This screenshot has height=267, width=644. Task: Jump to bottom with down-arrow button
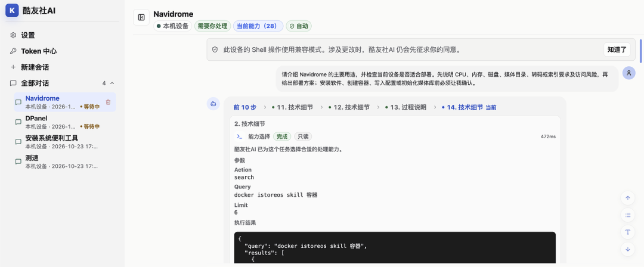(x=627, y=249)
